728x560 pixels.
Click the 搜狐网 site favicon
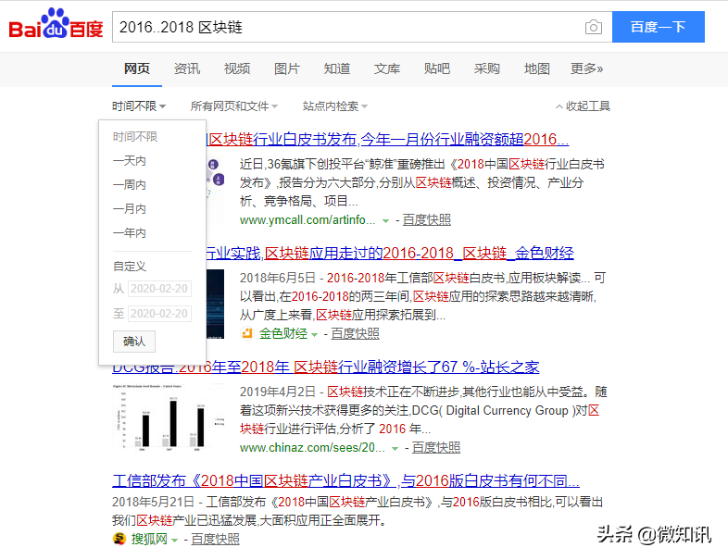coord(119,539)
